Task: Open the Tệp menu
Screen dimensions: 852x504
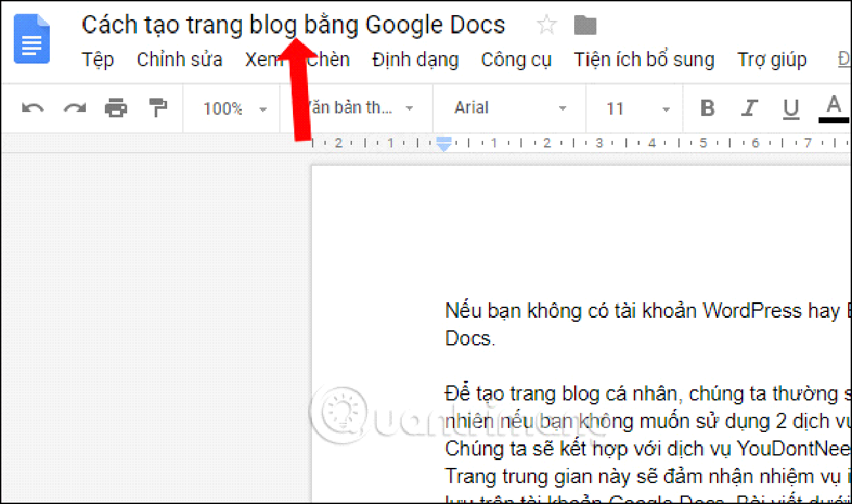Action: 98,60
